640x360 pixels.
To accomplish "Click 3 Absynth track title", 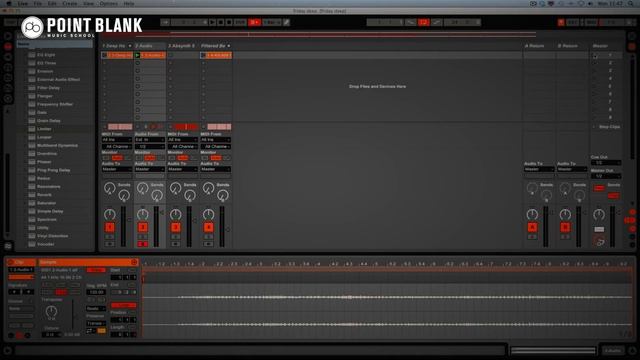I will click(182, 46).
